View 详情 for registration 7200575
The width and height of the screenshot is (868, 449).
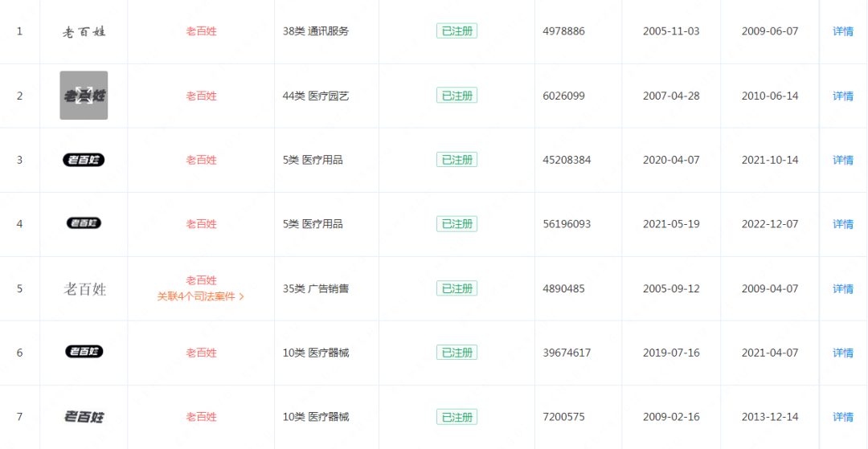click(x=843, y=416)
